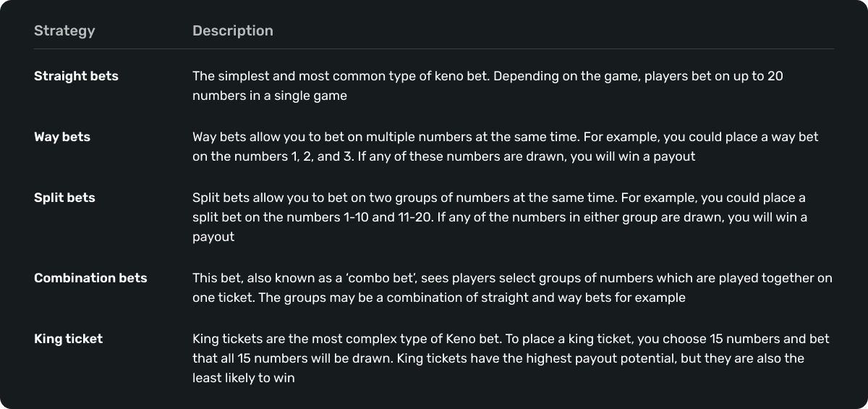This screenshot has height=409, width=868.
Task: Click the single word 'payout' line in Split bets
Action: (213, 237)
